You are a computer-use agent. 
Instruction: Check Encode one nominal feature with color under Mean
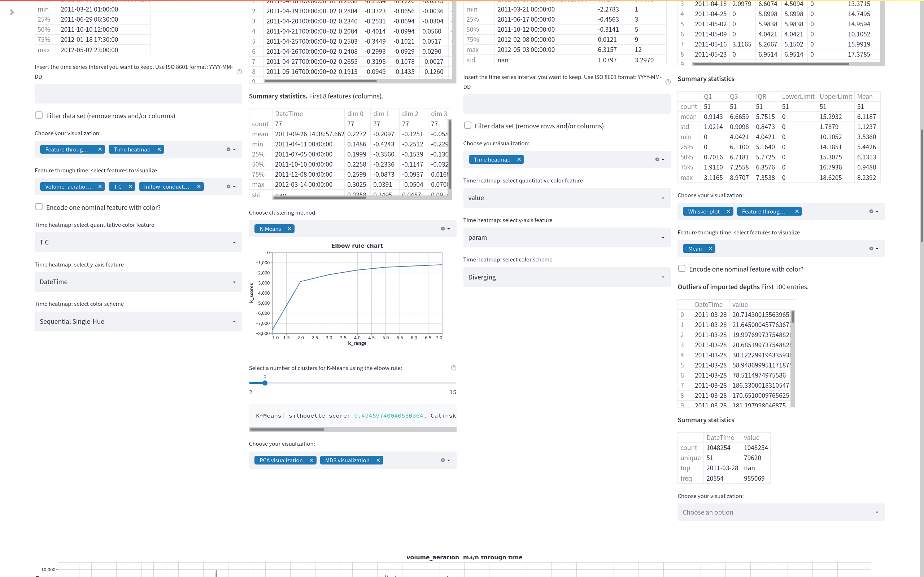click(x=681, y=269)
